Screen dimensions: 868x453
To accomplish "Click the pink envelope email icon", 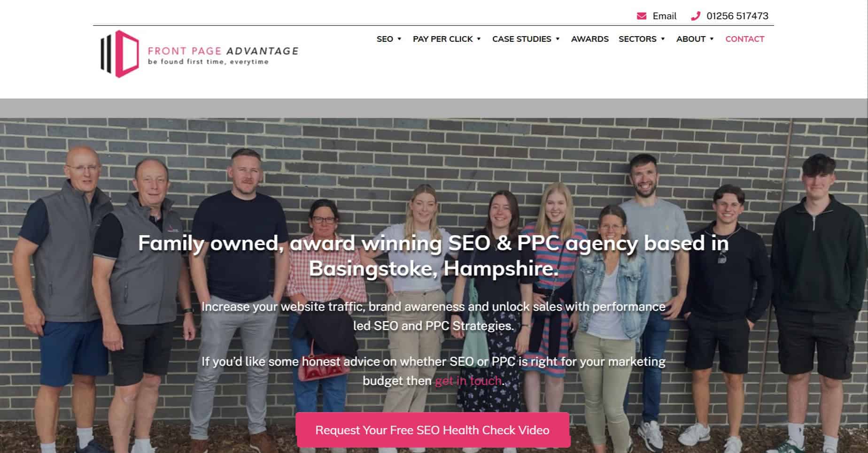I will click(x=641, y=16).
